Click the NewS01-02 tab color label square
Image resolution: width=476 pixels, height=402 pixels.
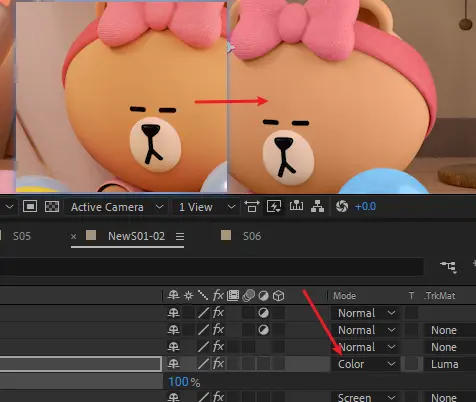[91, 235]
